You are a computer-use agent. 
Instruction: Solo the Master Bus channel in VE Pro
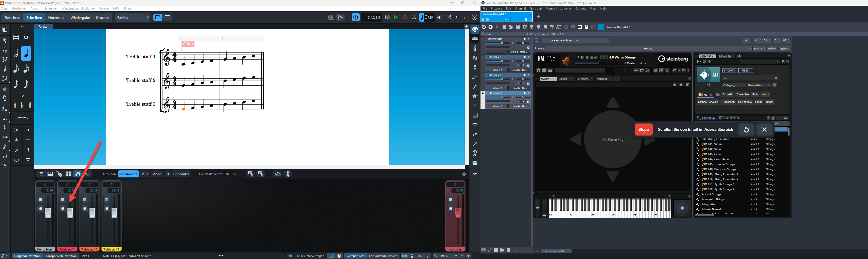(529, 39)
